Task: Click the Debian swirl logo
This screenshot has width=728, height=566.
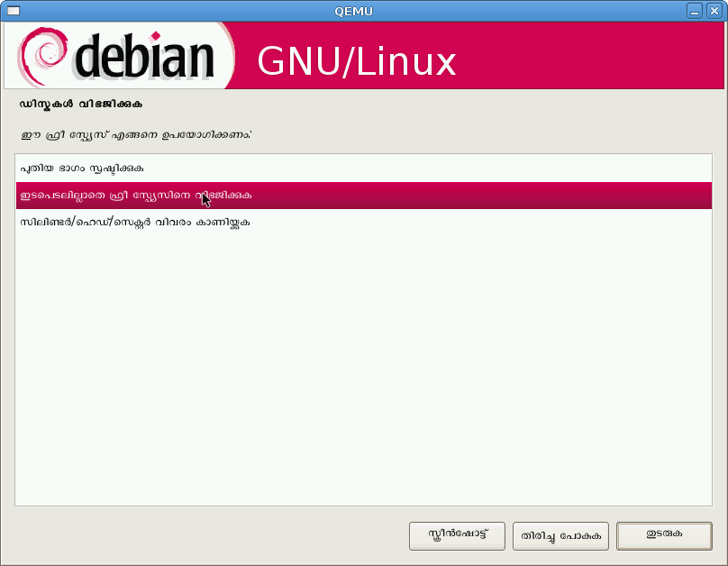Action: click(42, 56)
